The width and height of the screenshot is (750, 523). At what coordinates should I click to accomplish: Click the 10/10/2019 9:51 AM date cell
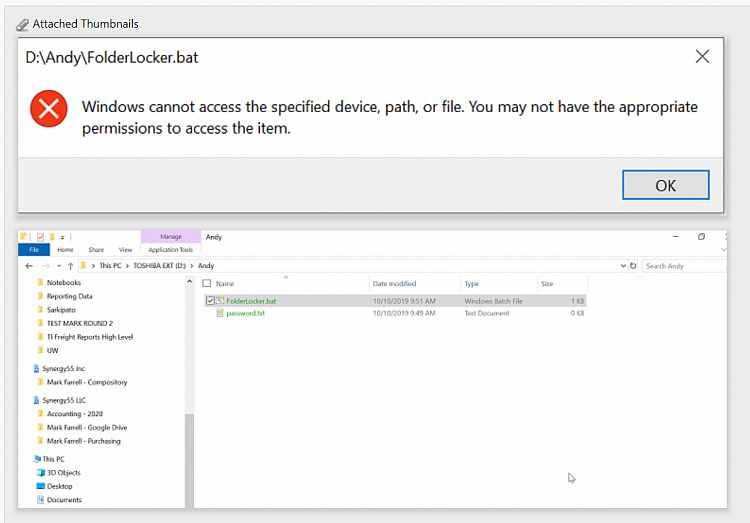coord(404,301)
